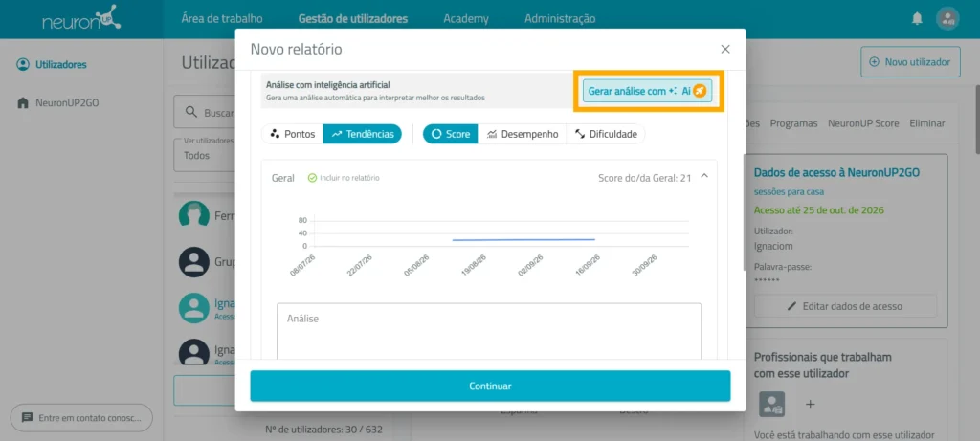Image resolution: width=980 pixels, height=441 pixels.
Task: Open the Programas tab
Action: 793,123
